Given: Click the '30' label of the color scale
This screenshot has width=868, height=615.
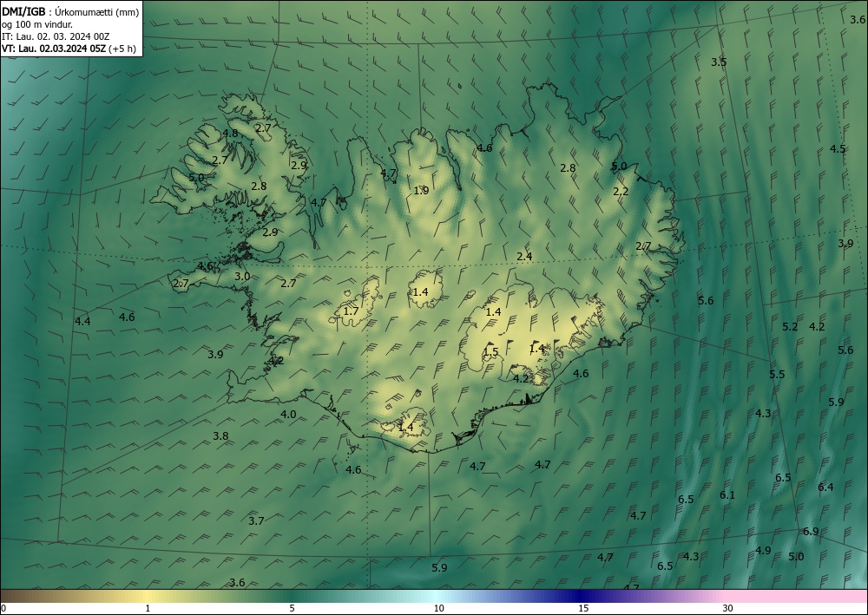Looking at the screenshot, I should coord(728,608).
